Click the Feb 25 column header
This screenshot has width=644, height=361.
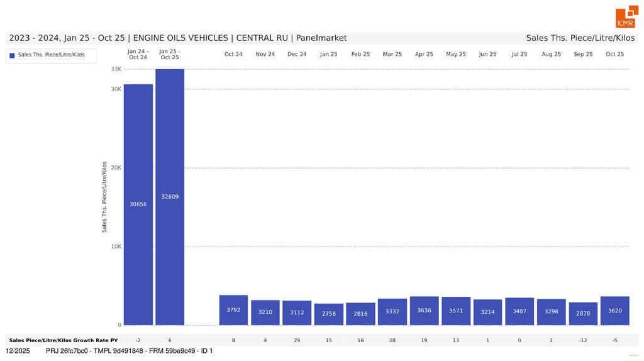[360, 54]
